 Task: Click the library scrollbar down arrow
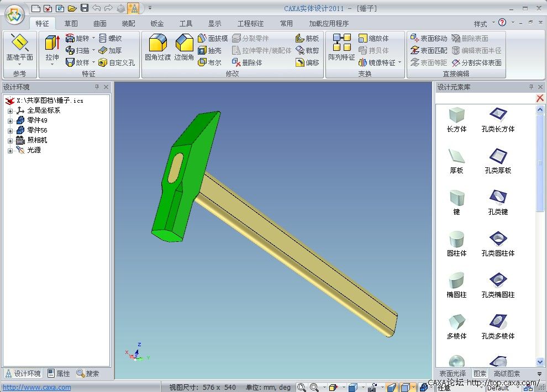click(x=540, y=362)
